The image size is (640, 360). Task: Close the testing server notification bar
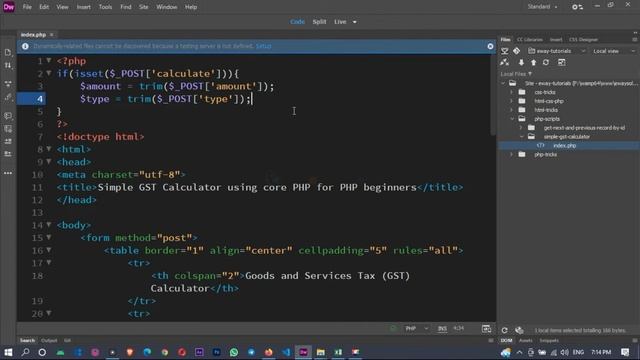pyautogui.click(x=490, y=47)
